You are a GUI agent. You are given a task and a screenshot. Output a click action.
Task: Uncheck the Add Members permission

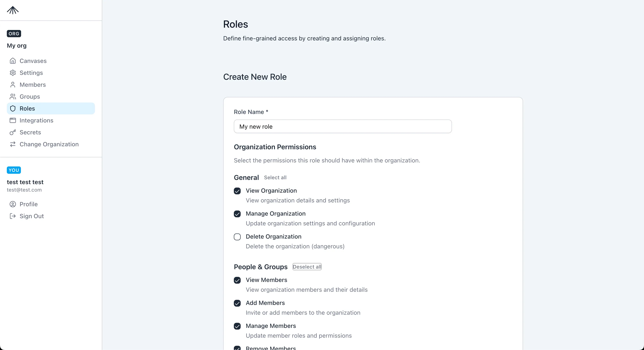point(237,303)
